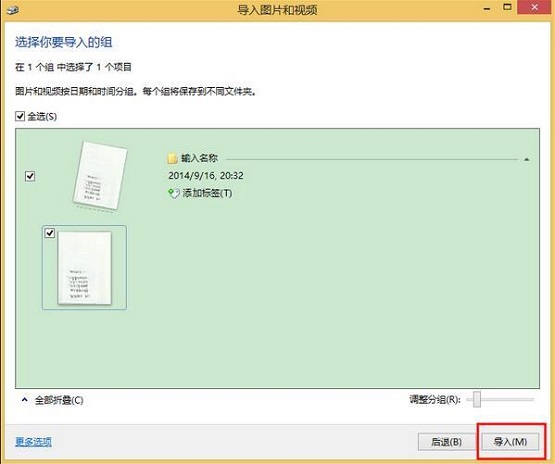Click the up-arrow icon beside 全部折叠(C)

[24, 400]
